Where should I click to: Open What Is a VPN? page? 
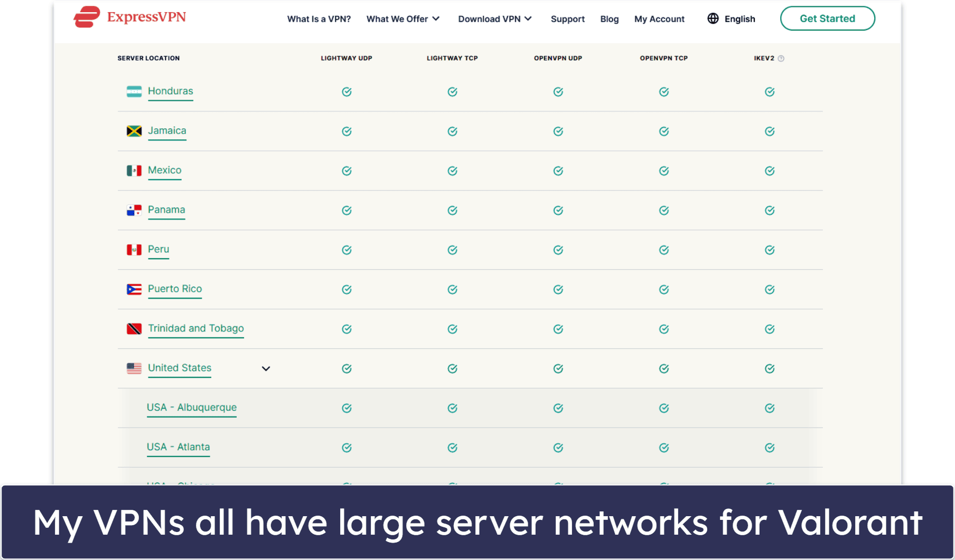pyautogui.click(x=319, y=19)
